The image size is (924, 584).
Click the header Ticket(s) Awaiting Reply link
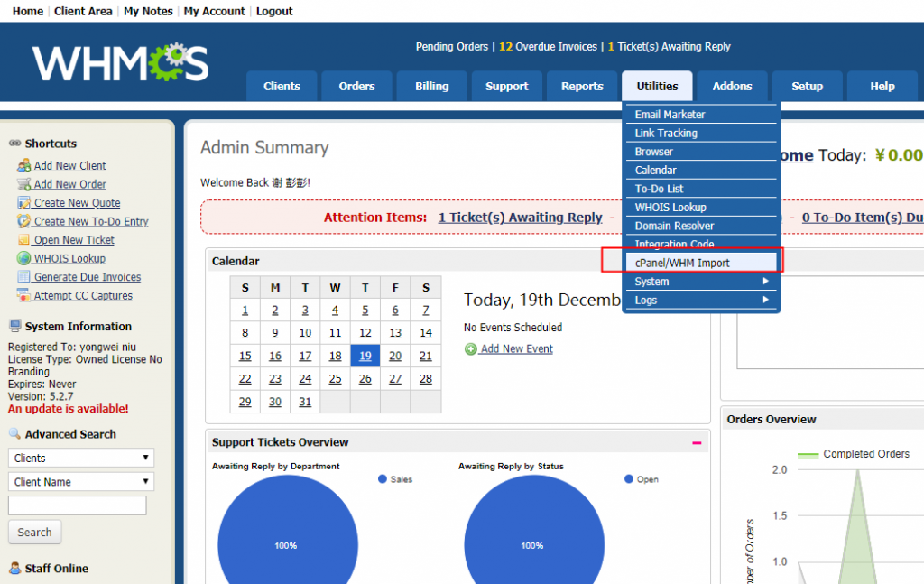(669, 47)
